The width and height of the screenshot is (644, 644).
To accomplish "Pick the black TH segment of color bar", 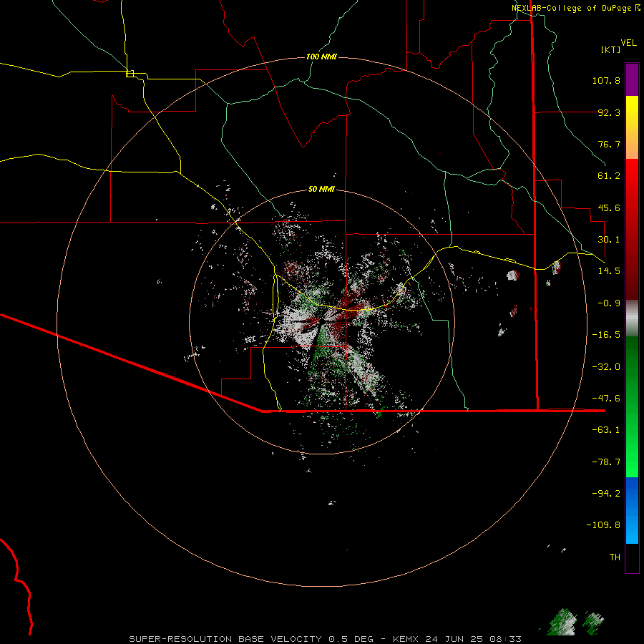I will pos(632,557).
